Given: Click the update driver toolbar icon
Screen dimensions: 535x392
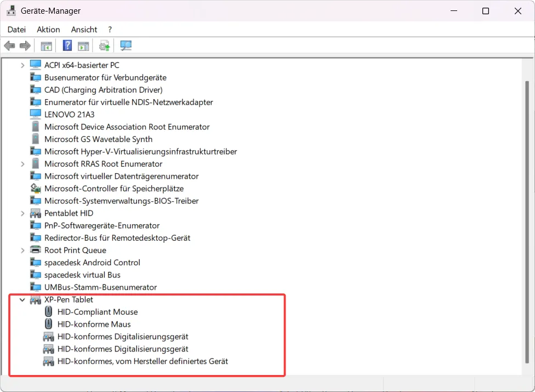Looking at the screenshot, I should (x=105, y=46).
